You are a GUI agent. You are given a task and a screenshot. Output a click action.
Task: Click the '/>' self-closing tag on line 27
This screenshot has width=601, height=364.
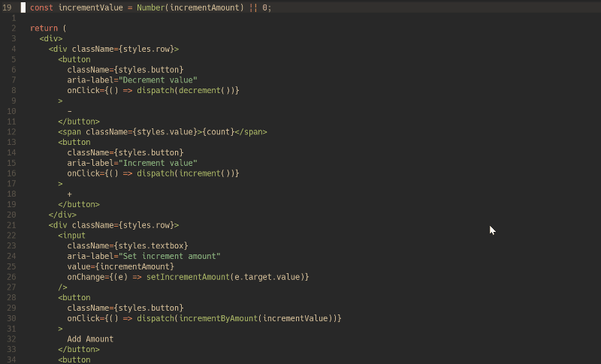coord(62,287)
